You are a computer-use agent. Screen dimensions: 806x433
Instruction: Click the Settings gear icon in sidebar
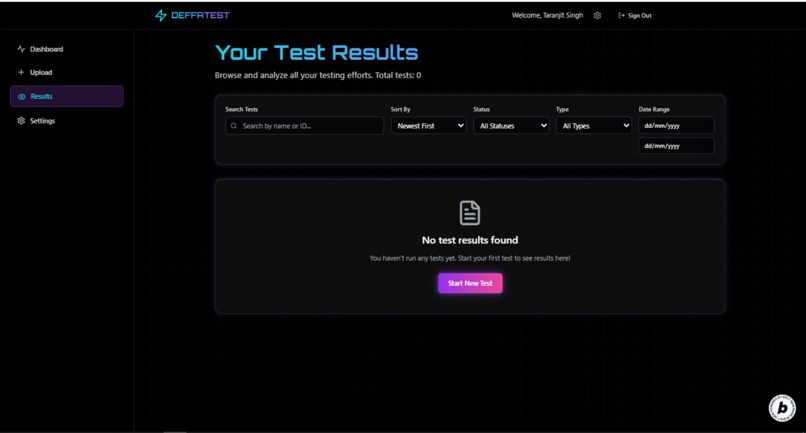(21, 121)
